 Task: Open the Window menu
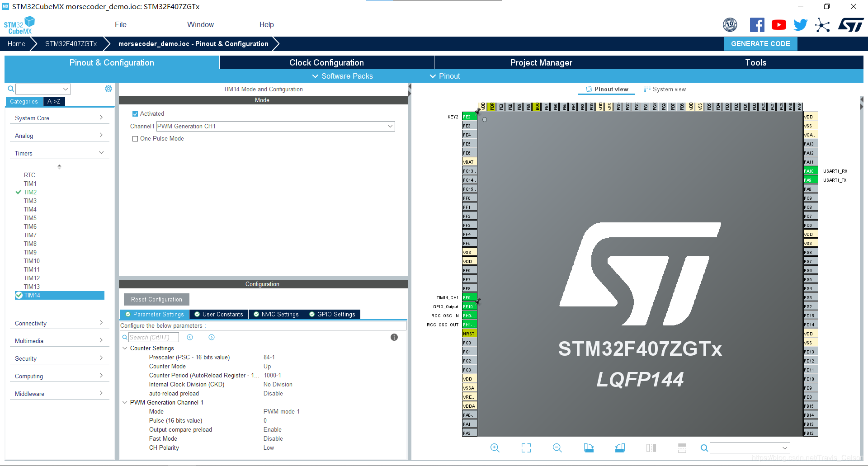(200, 24)
